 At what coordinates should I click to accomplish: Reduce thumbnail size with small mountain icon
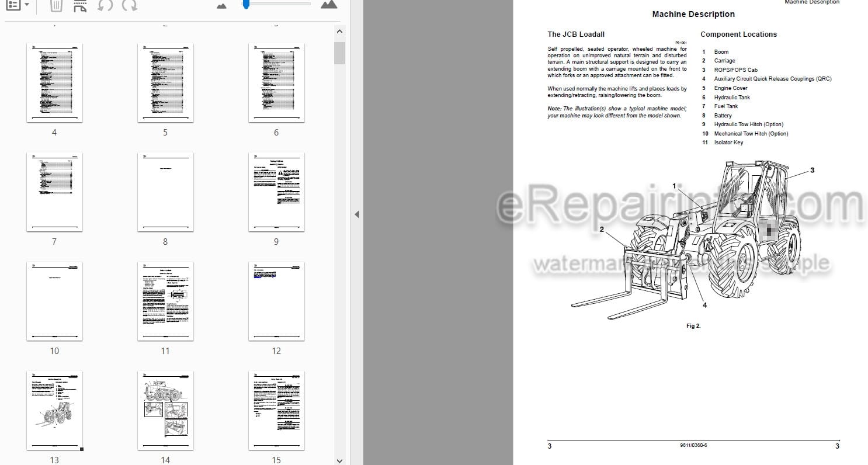click(221, 6)
